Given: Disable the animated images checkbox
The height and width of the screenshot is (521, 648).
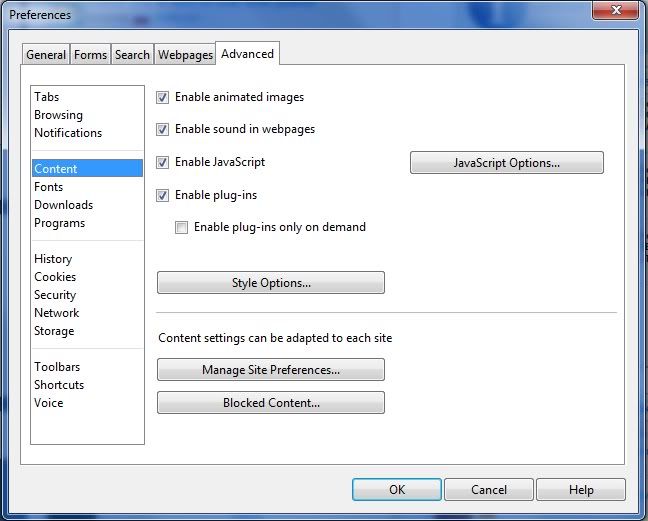Looking at the screenshot, I should pyautogui.click(x=163, y=98).
